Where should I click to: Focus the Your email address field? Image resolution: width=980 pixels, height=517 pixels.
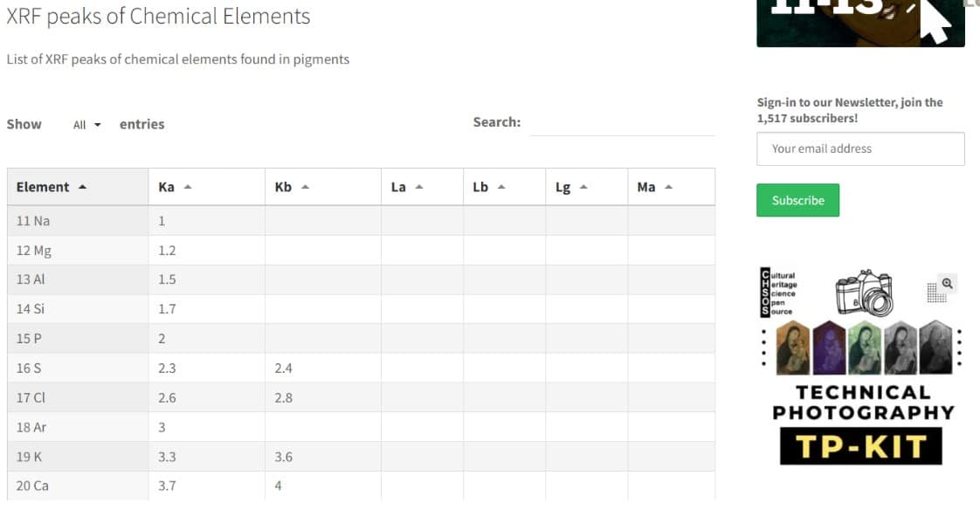click(x=860, y=148)
